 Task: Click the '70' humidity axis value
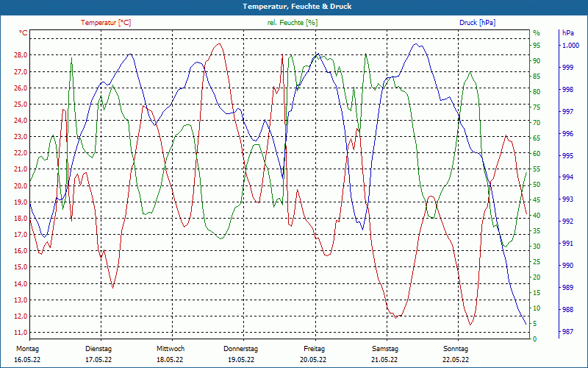tap(537, 123)
